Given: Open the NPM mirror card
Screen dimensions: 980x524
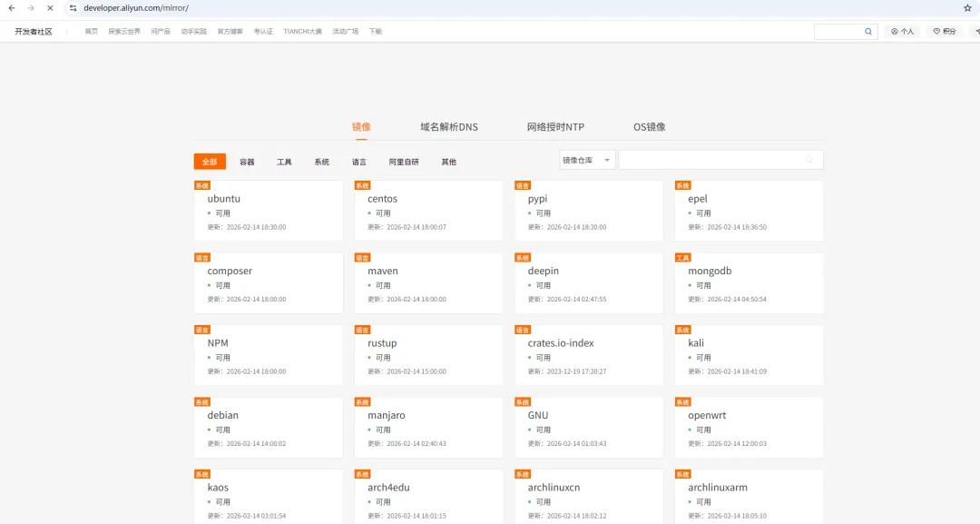Looking at the screenshot, I should pos(268,355).
